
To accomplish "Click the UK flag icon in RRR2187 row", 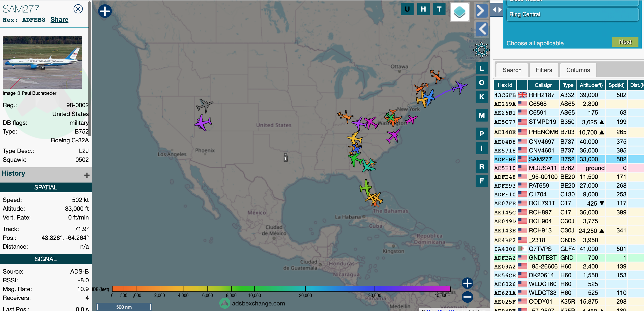I will 522,95.
